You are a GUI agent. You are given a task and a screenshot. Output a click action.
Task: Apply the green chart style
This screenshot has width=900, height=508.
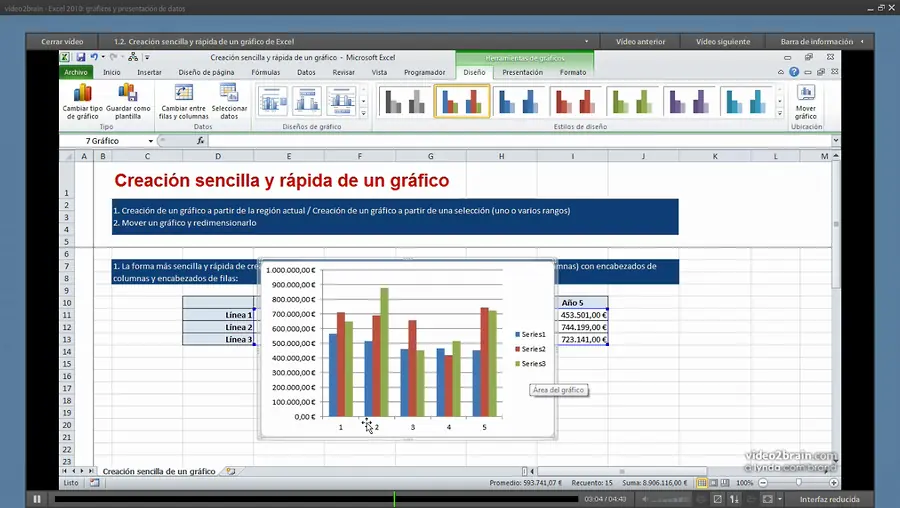click(x=633, y=102)
